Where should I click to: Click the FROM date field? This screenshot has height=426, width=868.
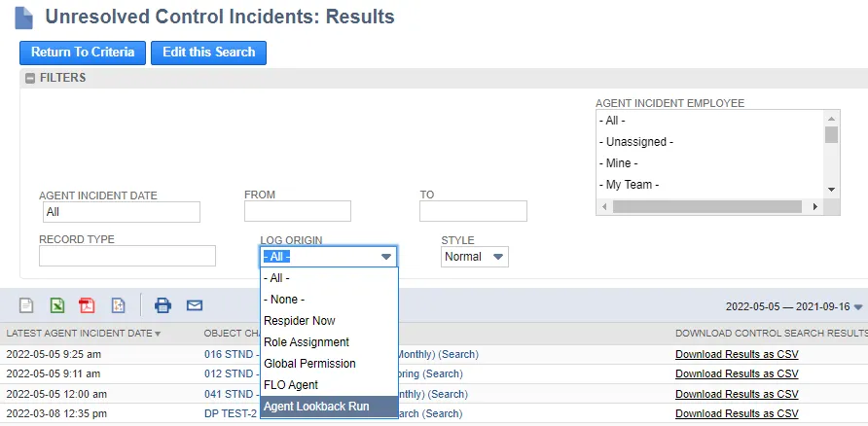[x=298, y=211]
